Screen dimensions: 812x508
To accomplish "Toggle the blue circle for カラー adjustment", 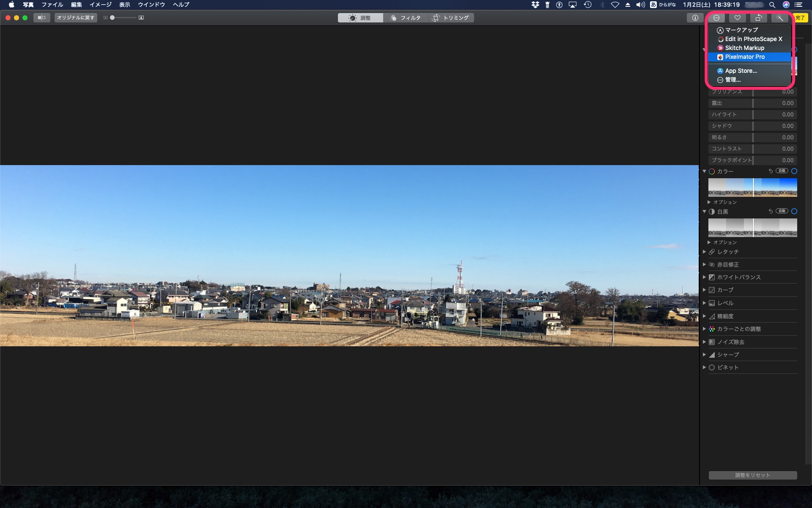I will [794, 171].
